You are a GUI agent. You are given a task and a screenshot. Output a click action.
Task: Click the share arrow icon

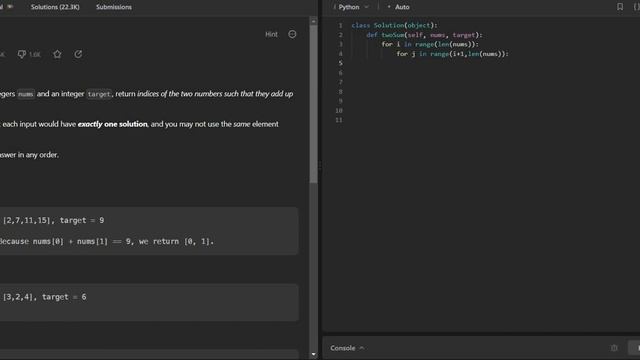(x=78, y=54)
